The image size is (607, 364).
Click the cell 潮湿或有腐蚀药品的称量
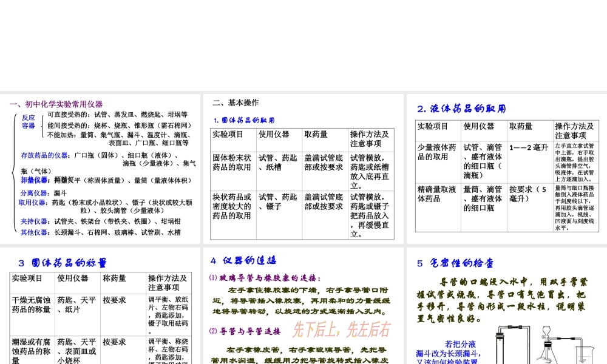32,349
